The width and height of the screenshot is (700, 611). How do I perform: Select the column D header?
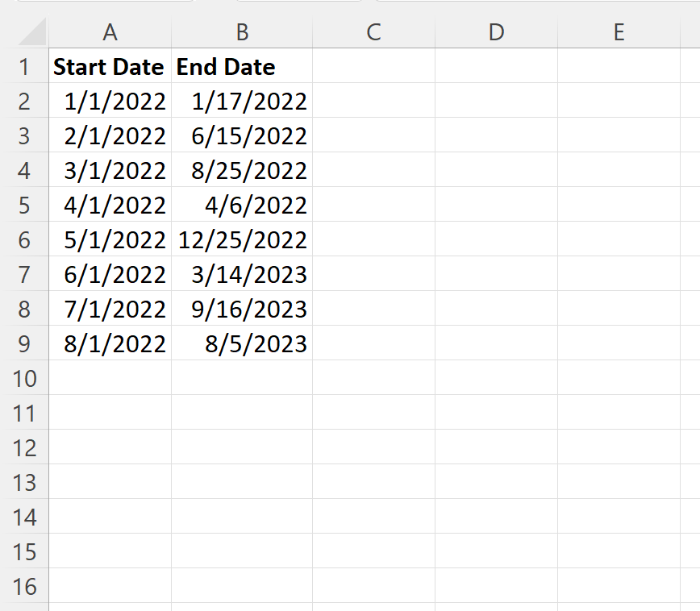point(496,32)
